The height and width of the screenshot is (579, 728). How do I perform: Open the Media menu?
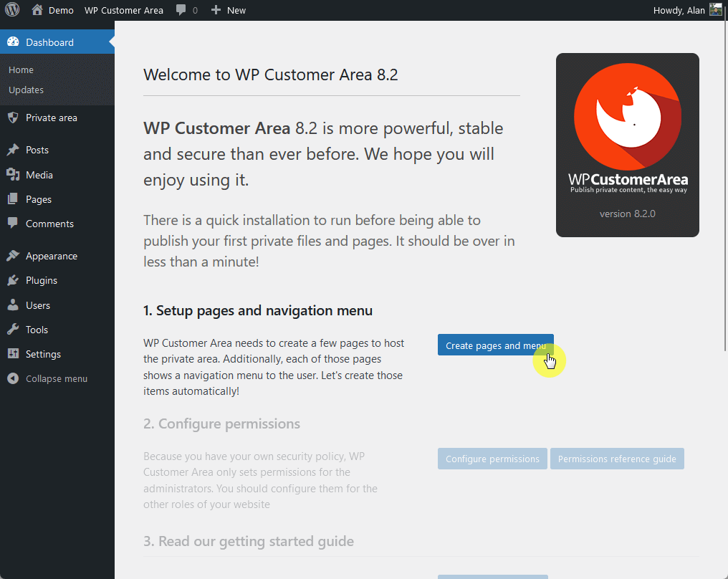click(57, 175)
